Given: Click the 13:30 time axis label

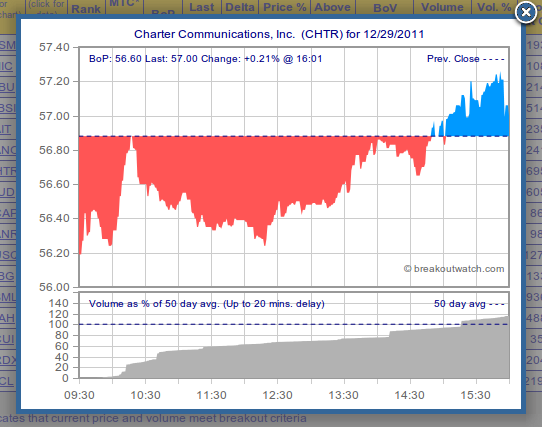Looking at the screenshot, I should [343, 395].
